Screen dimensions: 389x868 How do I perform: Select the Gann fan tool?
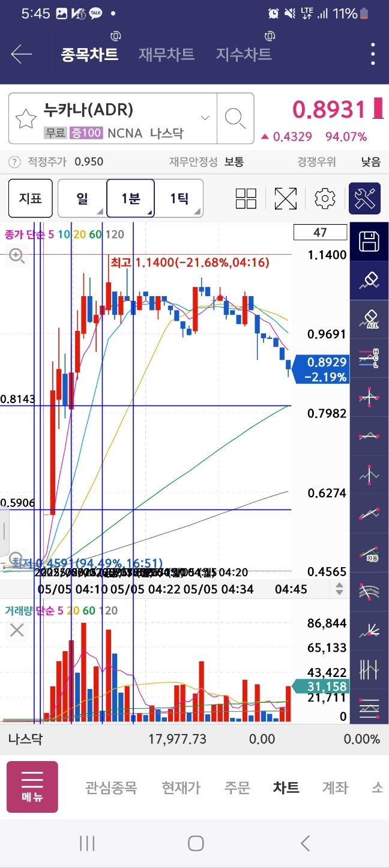[369, 631]
